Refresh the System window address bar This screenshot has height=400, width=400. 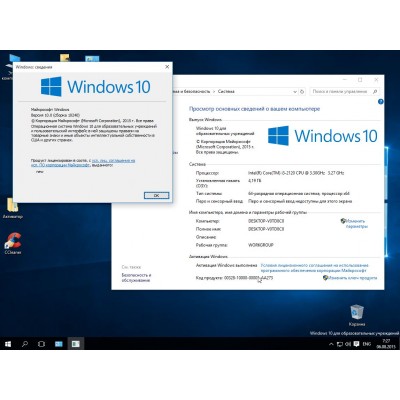click(302, 91)
